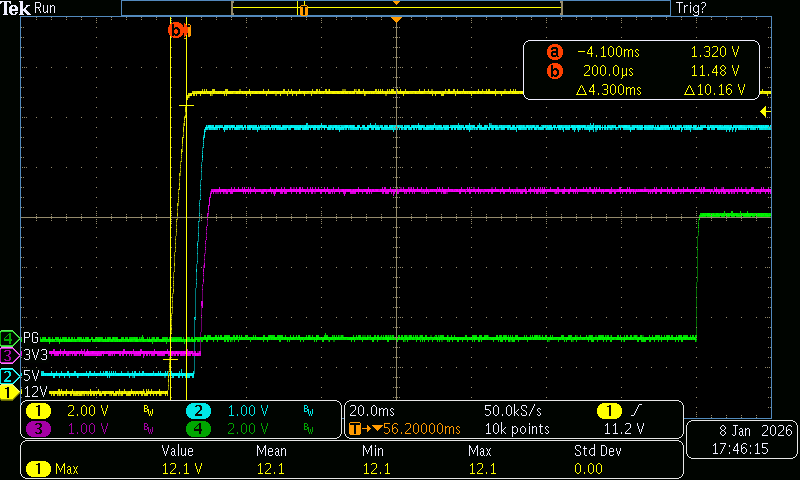Click the channel 3 1.00 V scale badge

38,428
